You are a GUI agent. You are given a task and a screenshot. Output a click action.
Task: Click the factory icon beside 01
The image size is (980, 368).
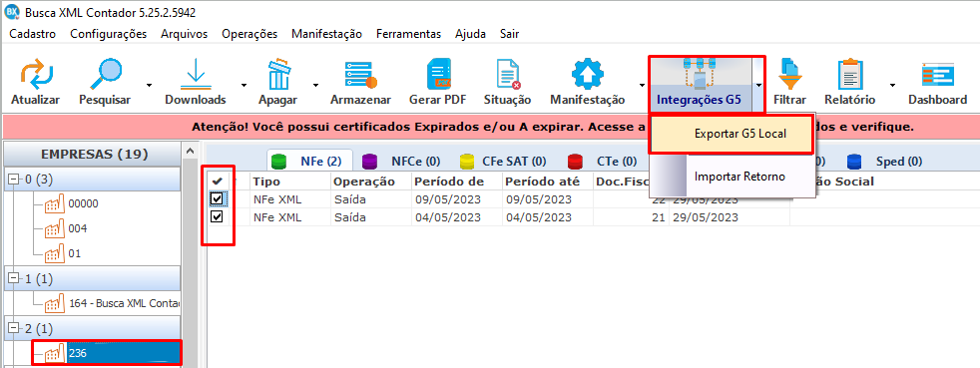(55, 253)
